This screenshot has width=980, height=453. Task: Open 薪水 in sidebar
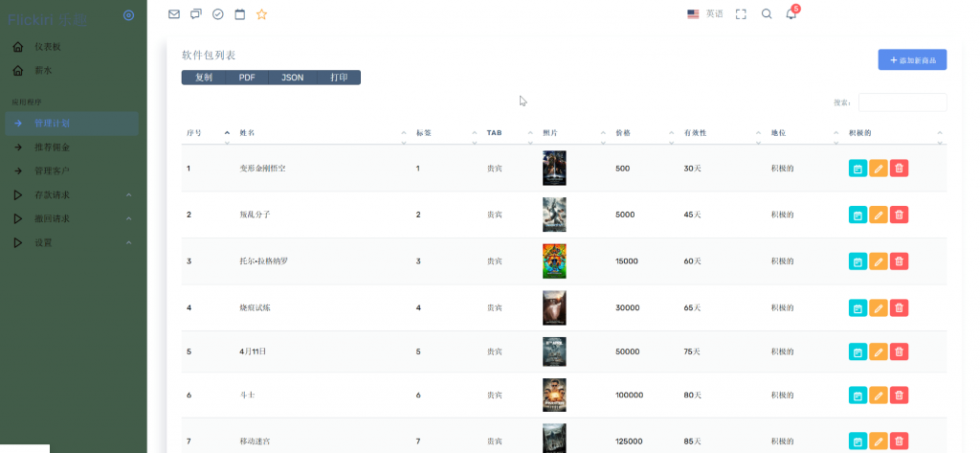43,71
